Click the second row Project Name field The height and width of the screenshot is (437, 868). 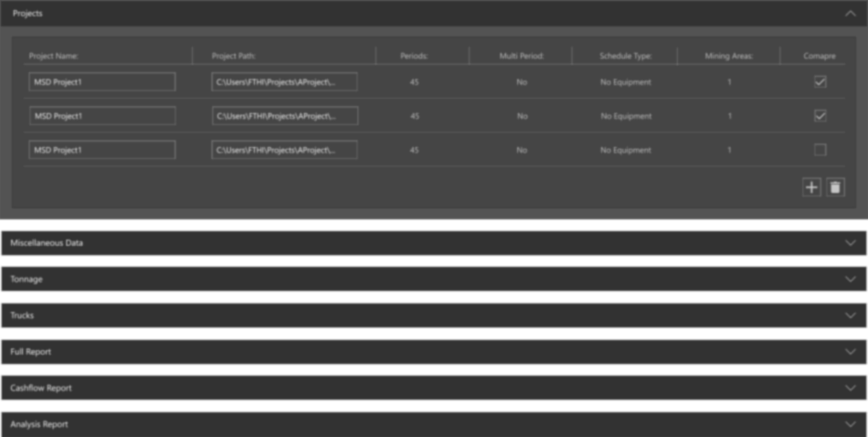101,116
